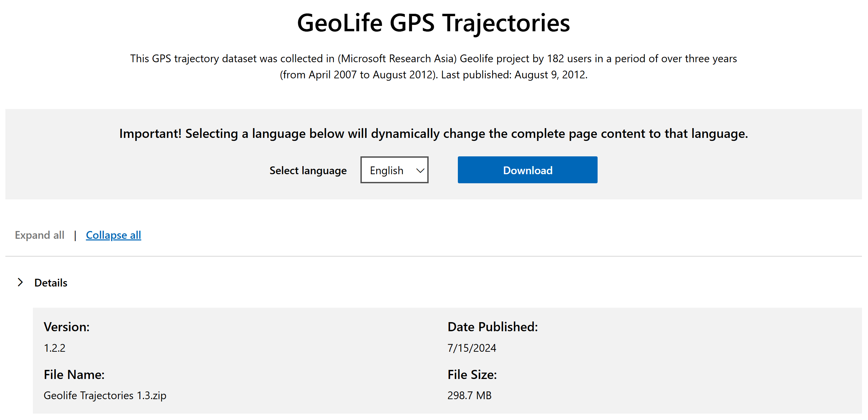Click the File Name label
Image resolution: width=868 pixels, height=420 pixels.
pyautogui.click(x=74, y=375)
